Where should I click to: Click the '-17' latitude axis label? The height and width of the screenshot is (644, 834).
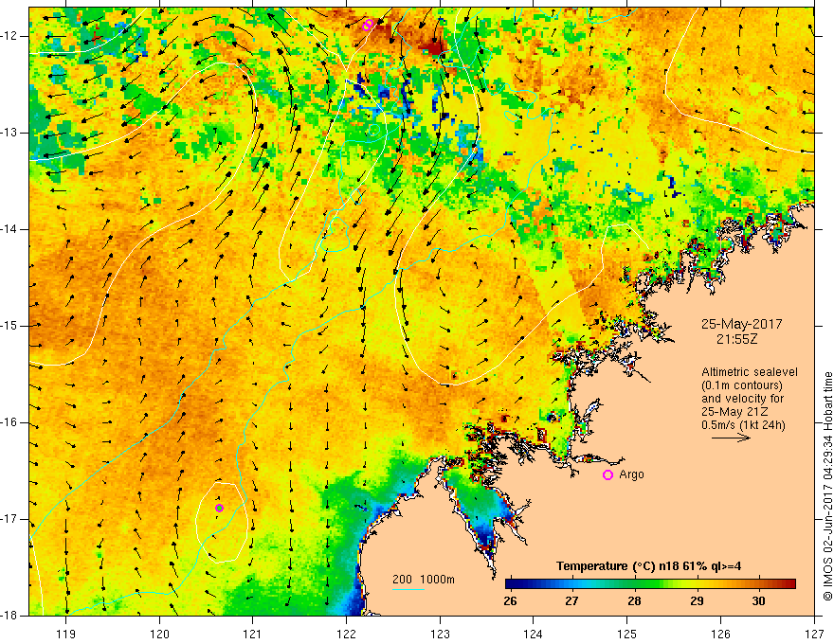pyautogui.click(x=10, y=519)
